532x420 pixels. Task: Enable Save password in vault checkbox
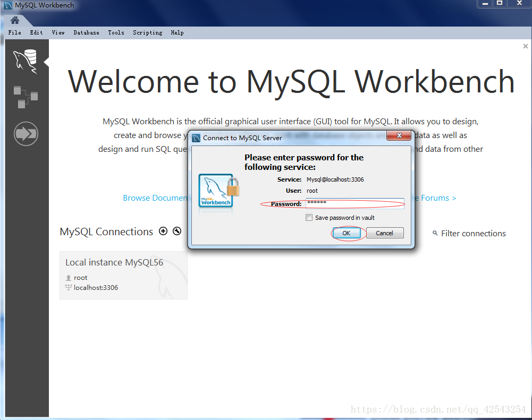[x=309, y=218]
